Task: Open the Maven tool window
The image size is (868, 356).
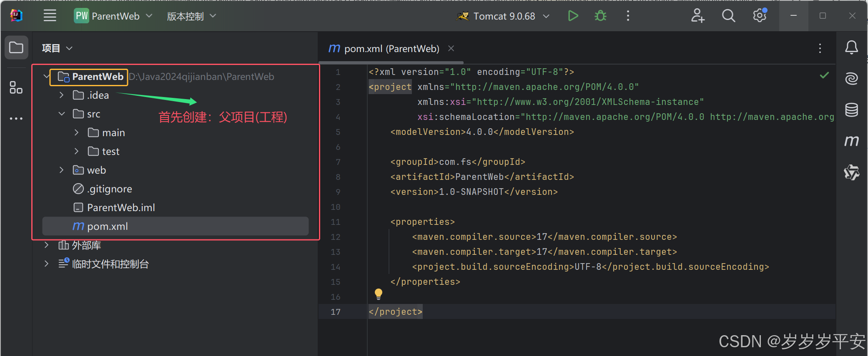Action: tap(851, 141)
